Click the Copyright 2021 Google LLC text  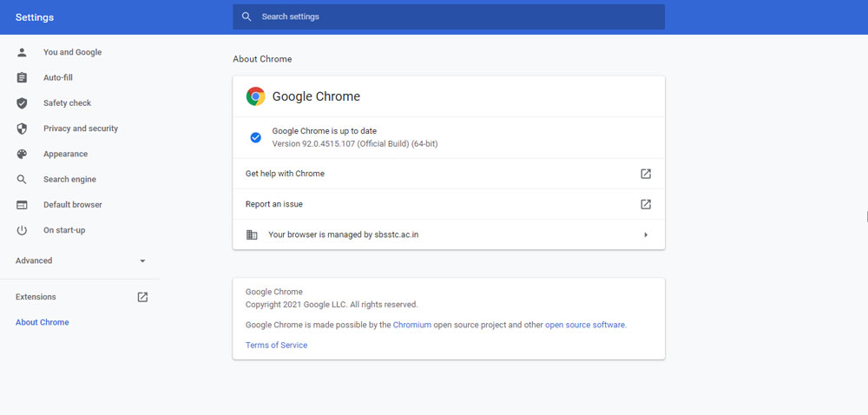(x=332, y=305)
